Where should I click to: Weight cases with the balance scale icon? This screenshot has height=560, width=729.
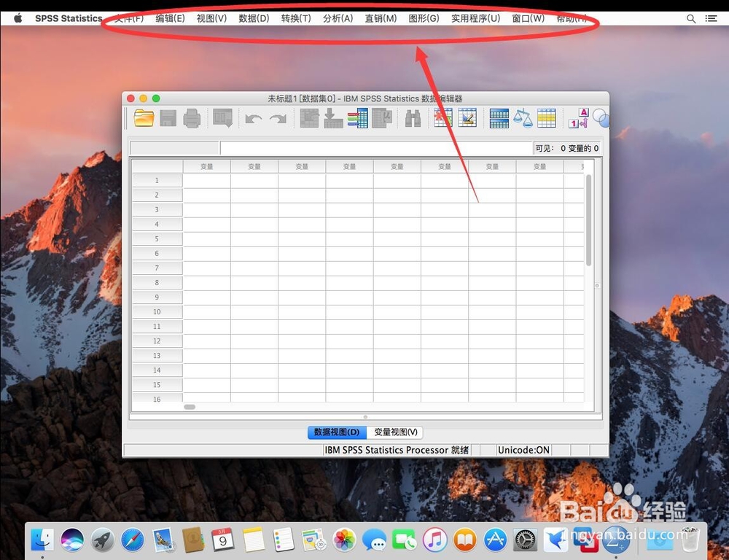pos(523,118)
